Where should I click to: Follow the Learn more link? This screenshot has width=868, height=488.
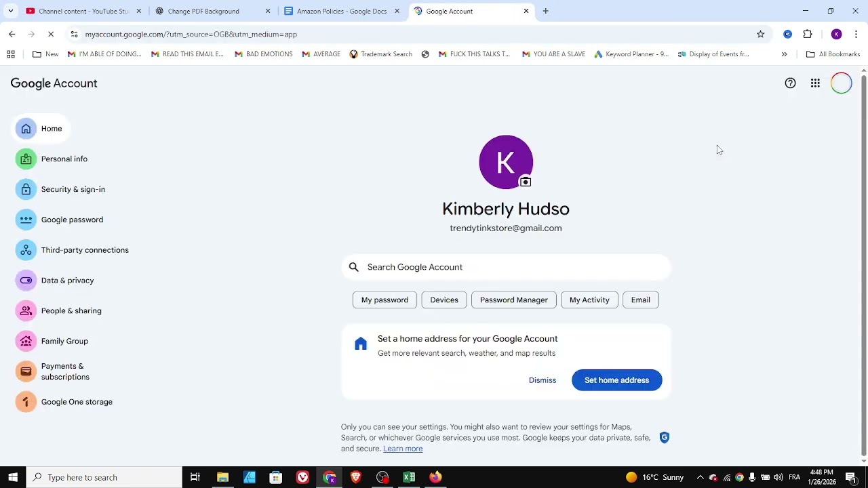[403, 449]
